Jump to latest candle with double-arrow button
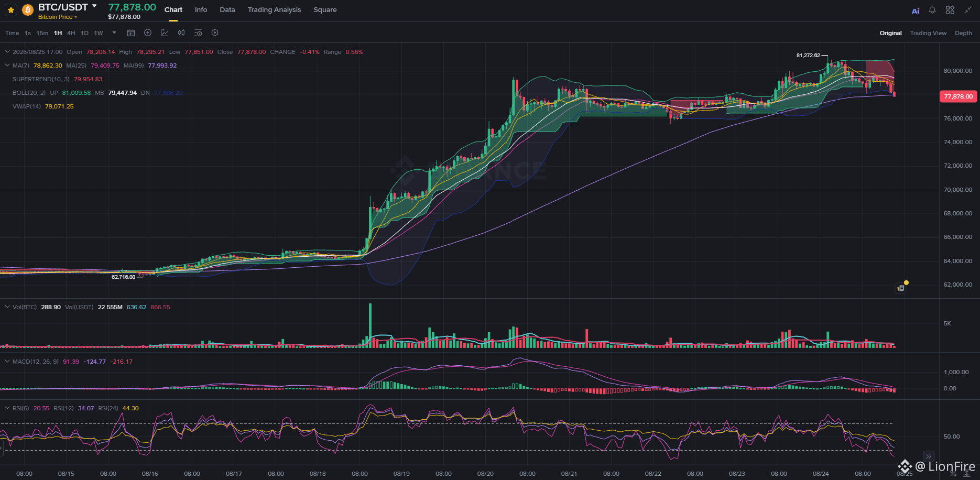The height and width of the screenshot is (480, 980). pos(929,456)
